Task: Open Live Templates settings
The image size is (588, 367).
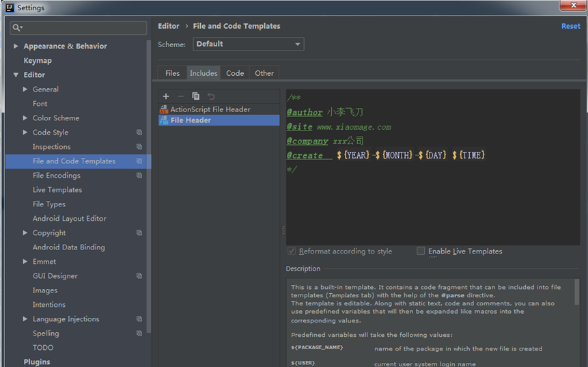Action: (x=57, y=190)
